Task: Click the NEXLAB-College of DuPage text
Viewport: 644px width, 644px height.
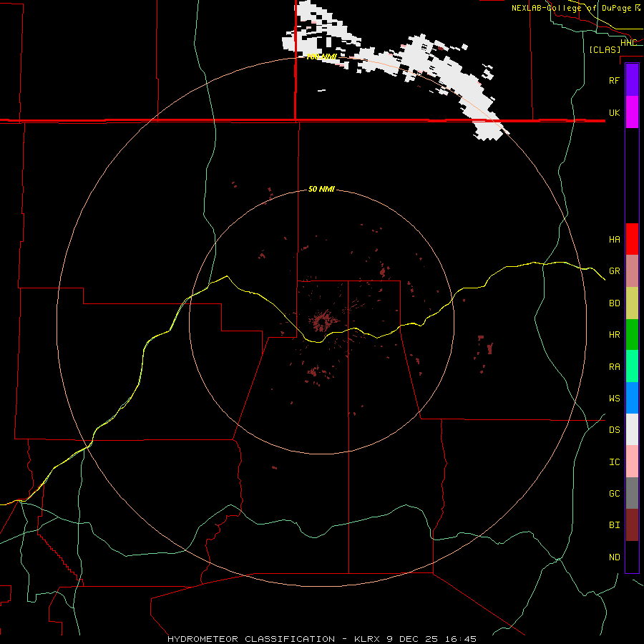Action: pos(571,8)
